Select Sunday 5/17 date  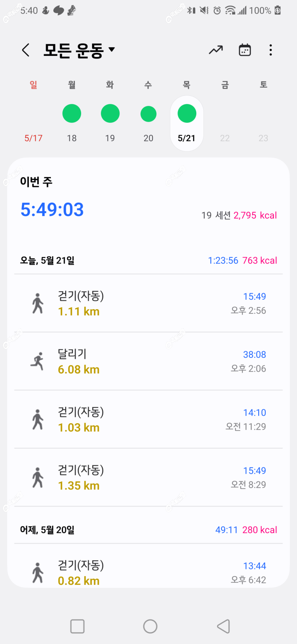33,138
